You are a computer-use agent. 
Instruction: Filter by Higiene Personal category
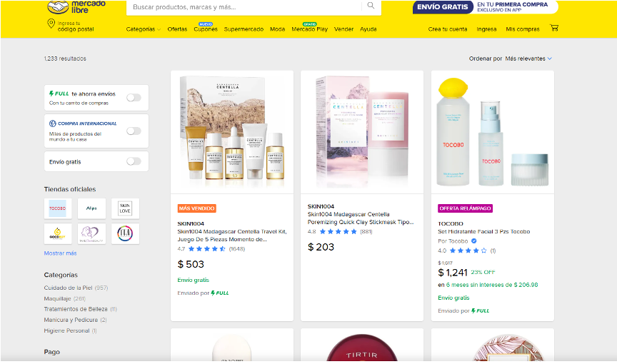pos(67,330)
